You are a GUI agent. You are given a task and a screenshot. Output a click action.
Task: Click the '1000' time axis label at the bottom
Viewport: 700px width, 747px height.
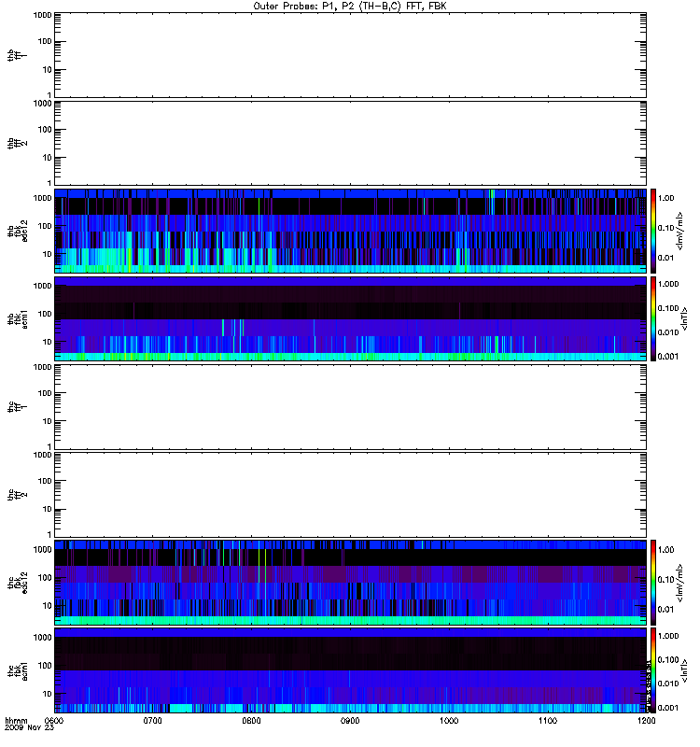click(449, 721)
